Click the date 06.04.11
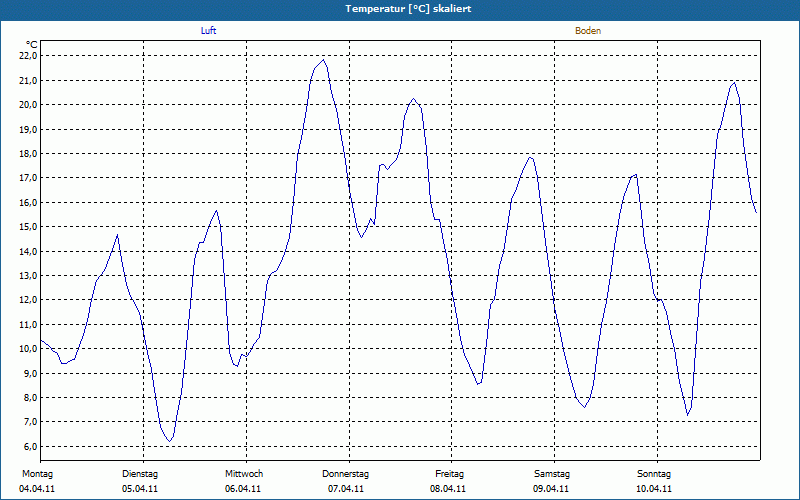 pos(243,489)
